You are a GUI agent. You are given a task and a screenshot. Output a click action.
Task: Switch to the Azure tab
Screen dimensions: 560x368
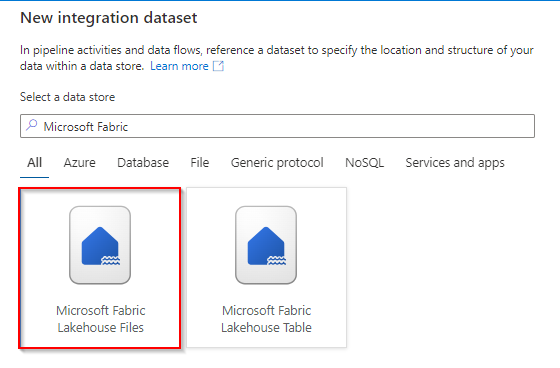(x=80, y=163)
